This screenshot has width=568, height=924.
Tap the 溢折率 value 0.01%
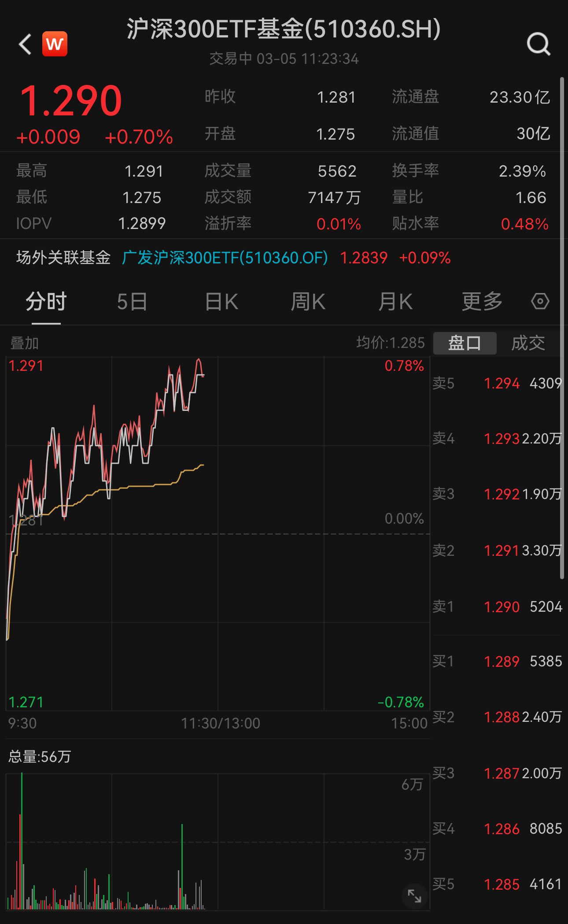click(339, 224)
